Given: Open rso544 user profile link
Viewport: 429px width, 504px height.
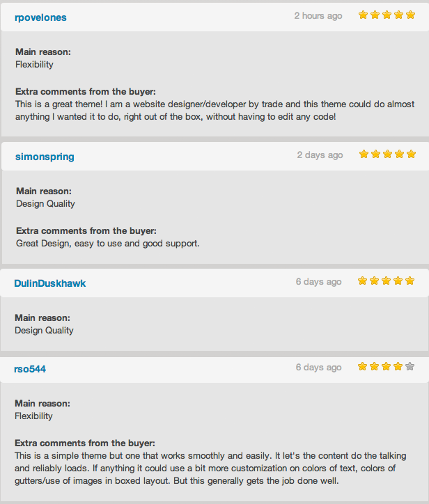Looking at the screenshot, I should pyautogui.click(x=30, y=369).
